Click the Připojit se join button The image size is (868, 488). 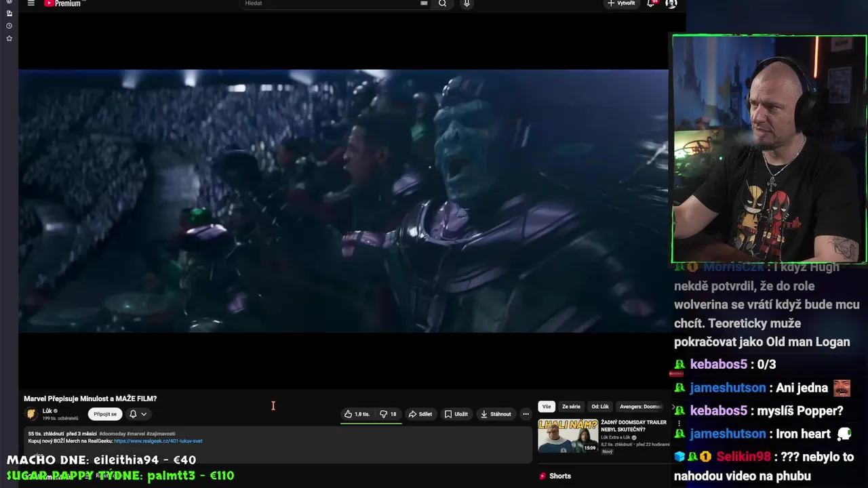point(105,414)
